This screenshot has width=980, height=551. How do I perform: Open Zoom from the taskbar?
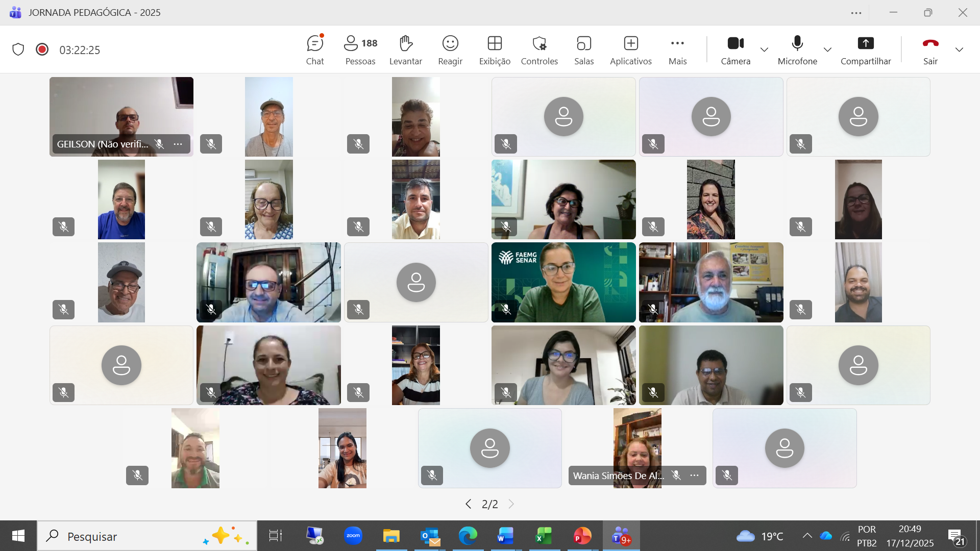point(353,536)
